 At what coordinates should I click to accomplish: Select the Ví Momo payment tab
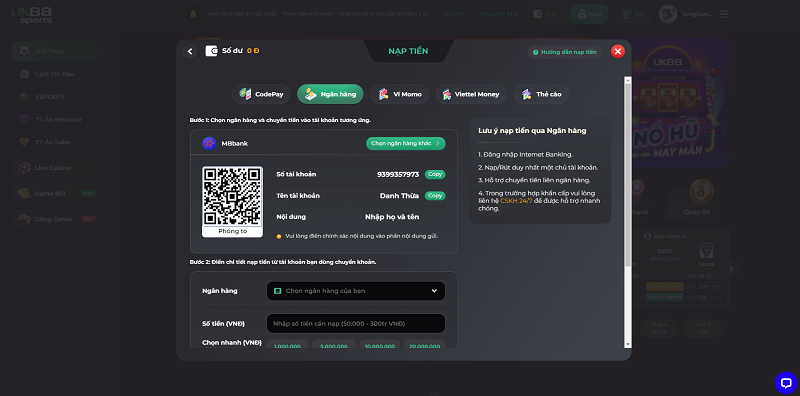399,94
